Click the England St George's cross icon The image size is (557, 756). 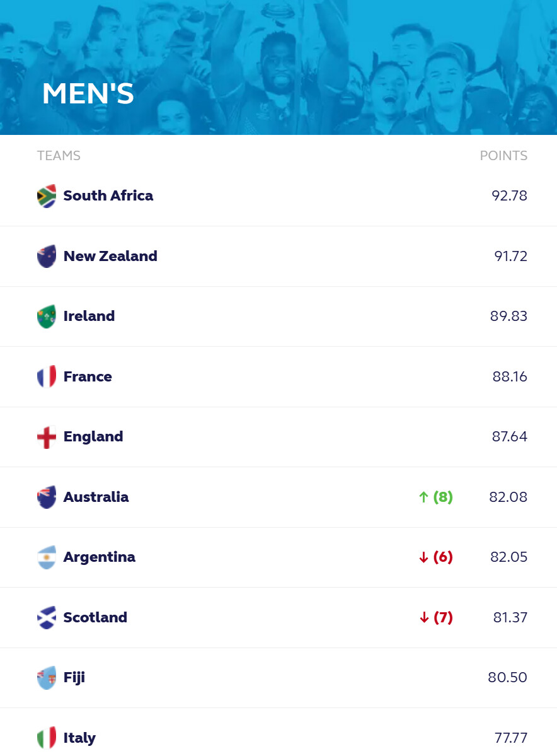point(47,437)
